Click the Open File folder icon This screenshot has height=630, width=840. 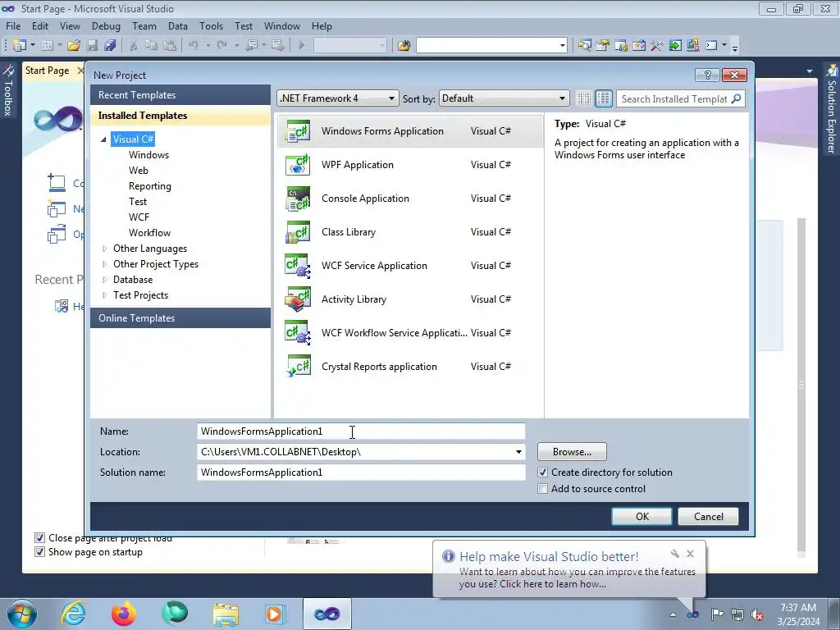[x=74, y=46]
